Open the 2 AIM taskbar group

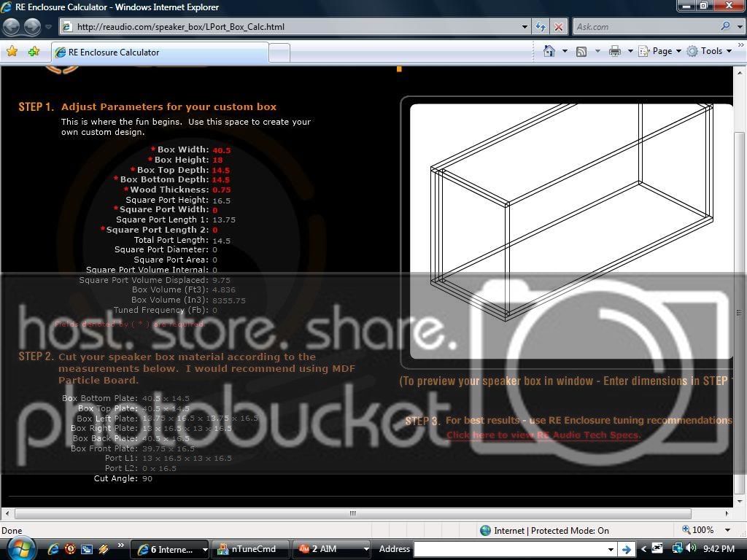pos(332,549)
